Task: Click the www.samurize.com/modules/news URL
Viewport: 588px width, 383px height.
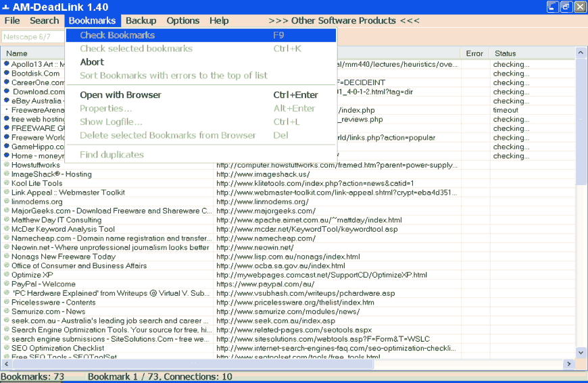Action: coord(288,312)
